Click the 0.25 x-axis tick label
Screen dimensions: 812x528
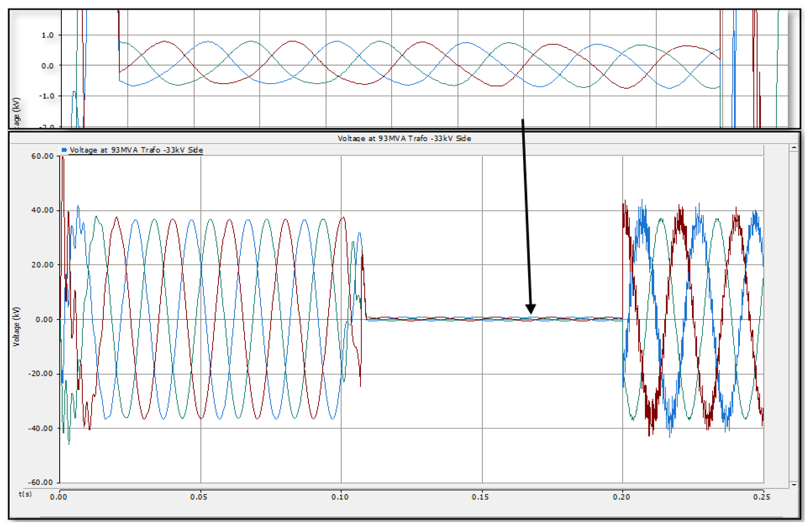point(762,497)
